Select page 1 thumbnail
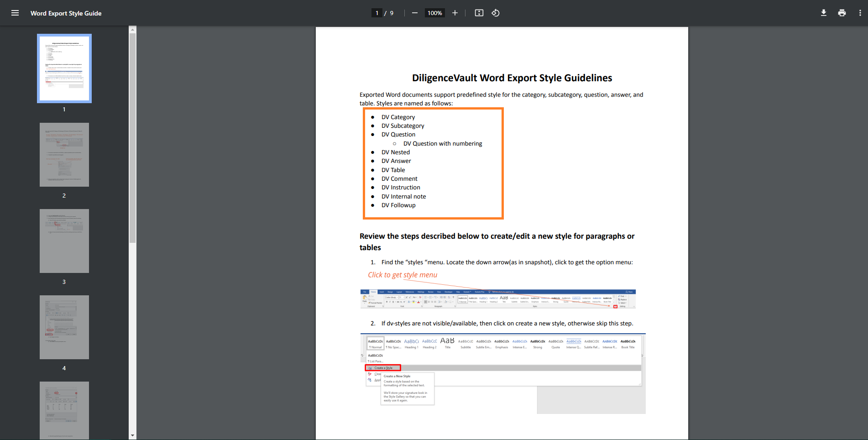 64,68
